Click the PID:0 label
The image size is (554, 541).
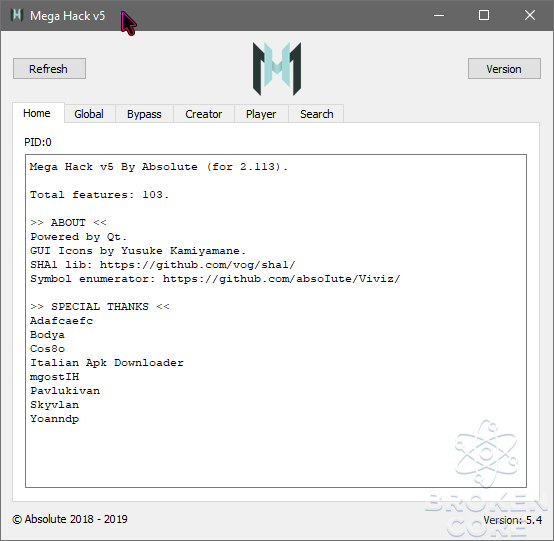tap(38, 142)
